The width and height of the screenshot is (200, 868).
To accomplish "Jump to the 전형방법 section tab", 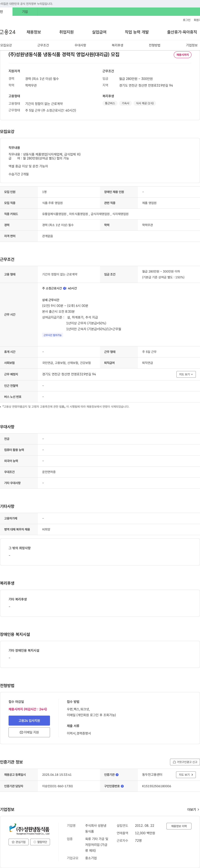I will click(154, 45).
